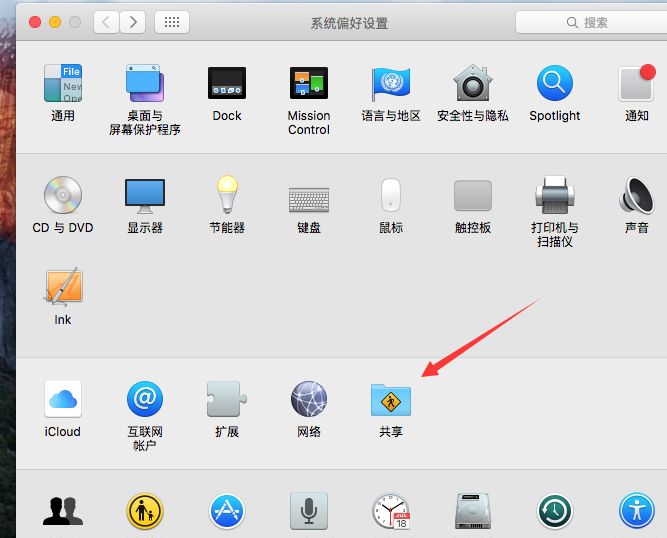
Task: Open 共享 sharing preferences
Action: click(391, 400)
